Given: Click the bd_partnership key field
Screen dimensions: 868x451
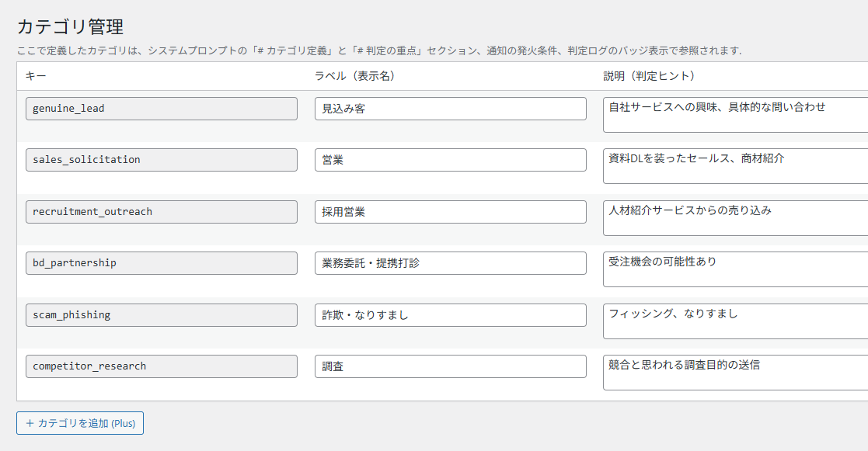Looking at the screenshot, I should tap(161, 263).
